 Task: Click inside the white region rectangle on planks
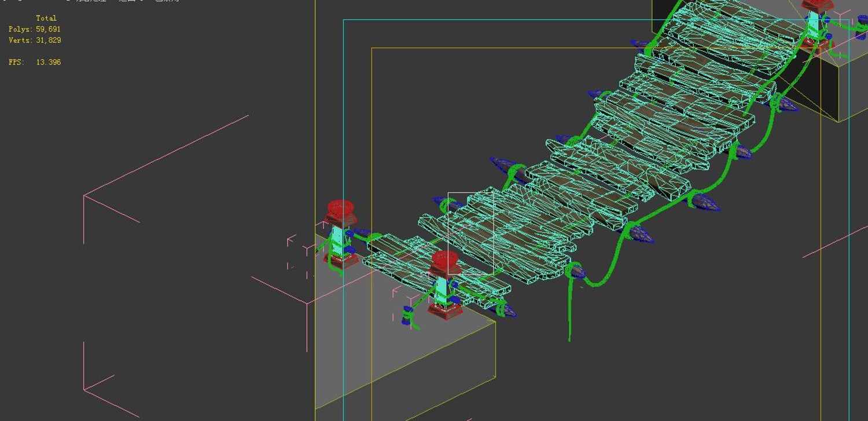click(471, 233)
